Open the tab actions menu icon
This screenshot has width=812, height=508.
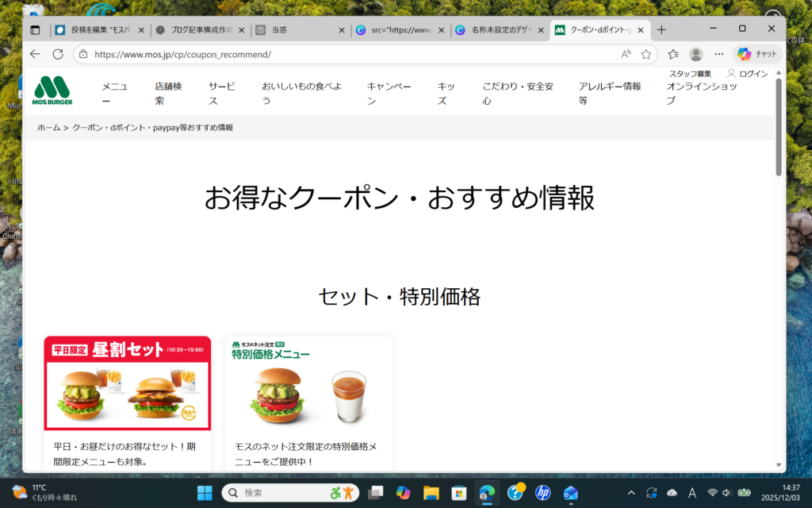pos(35,29)
